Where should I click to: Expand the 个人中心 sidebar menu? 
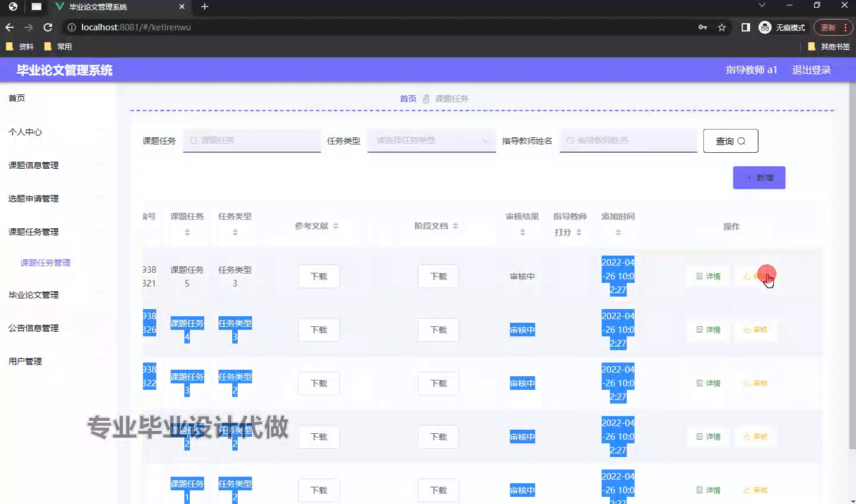click(58, 132)
